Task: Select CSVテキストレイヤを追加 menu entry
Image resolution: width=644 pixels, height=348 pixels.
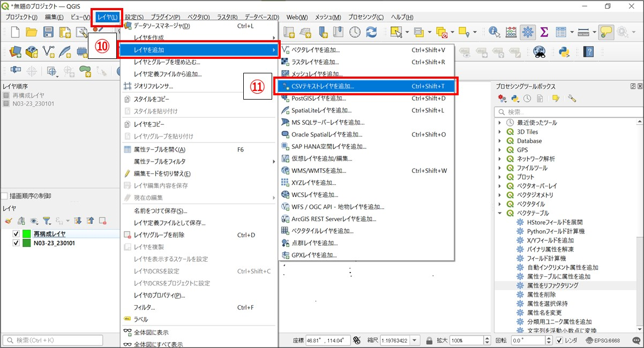Action: coord(365,86)
